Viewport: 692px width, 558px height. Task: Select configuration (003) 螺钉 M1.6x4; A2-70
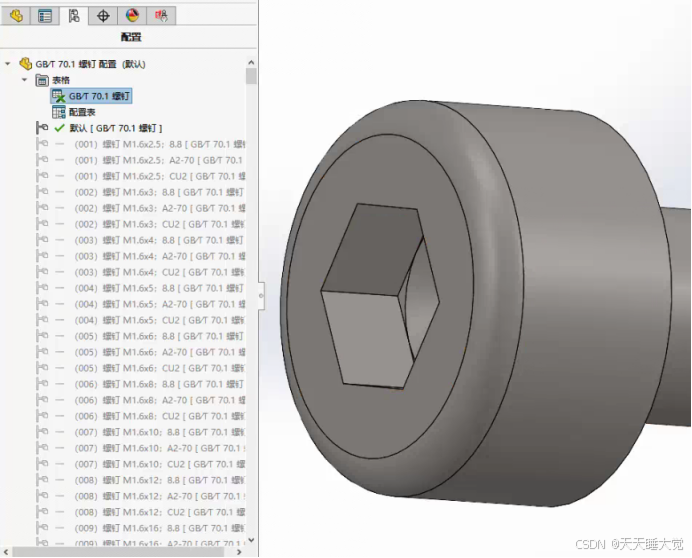click(160, 256)
